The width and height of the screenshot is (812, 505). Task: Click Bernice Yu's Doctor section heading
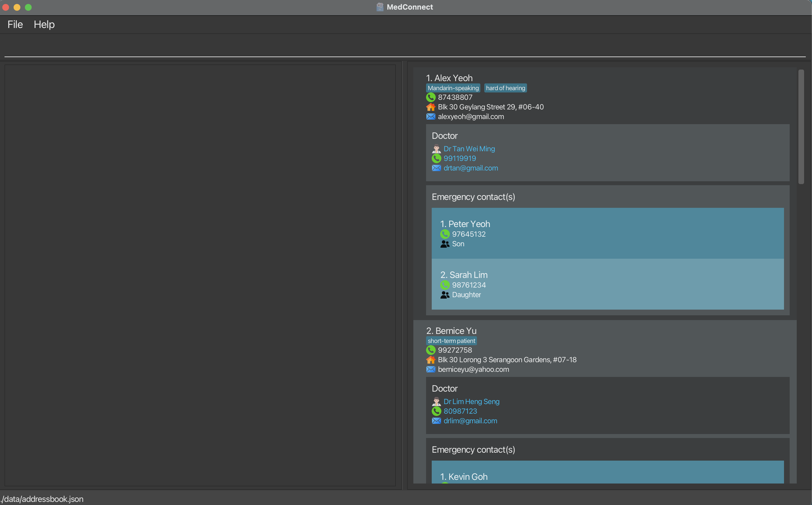click(444, 389)
